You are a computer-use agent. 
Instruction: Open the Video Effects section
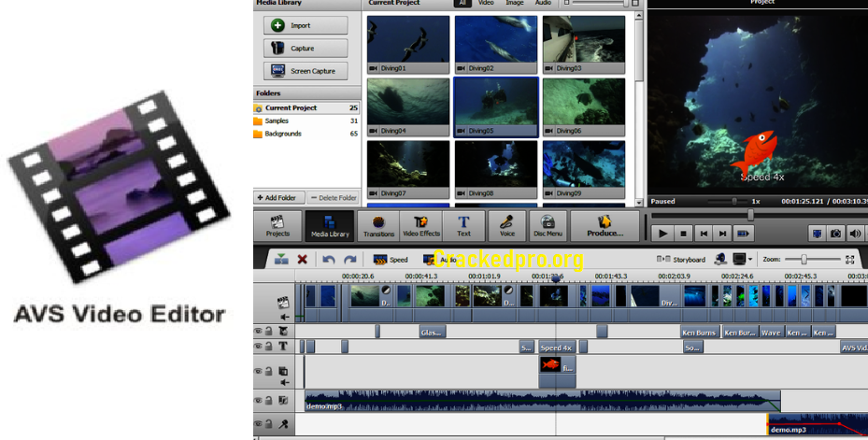point(421,226)
